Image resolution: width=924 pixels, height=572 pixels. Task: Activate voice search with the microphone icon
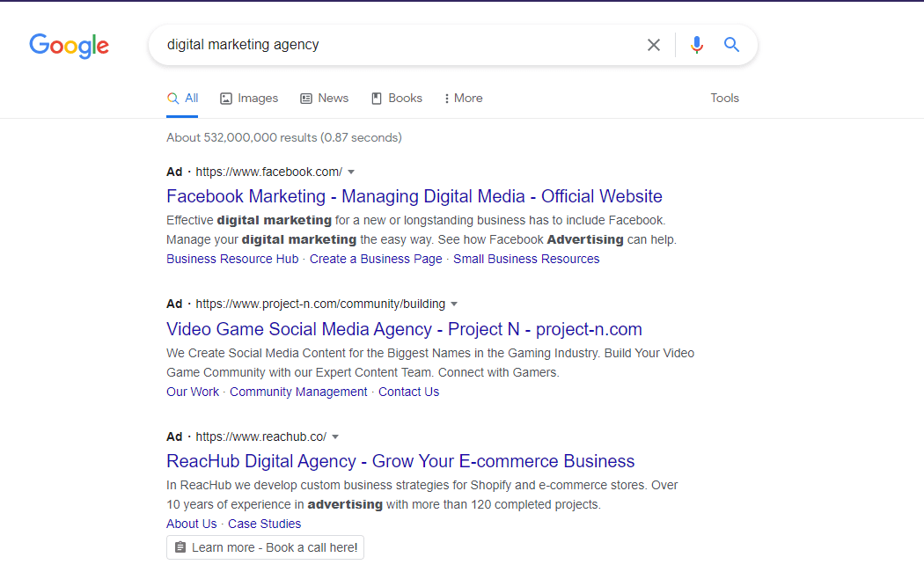coord(696,44)
